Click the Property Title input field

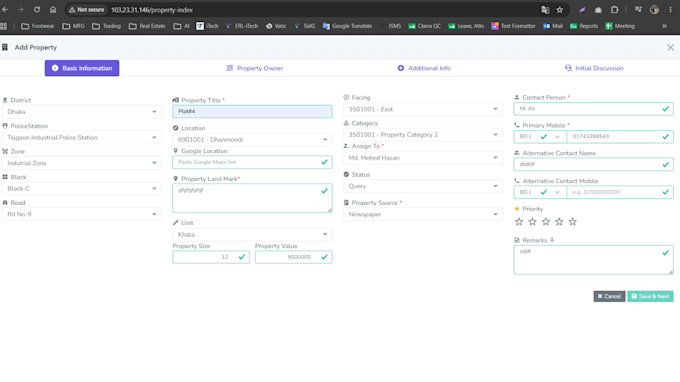tap(252, 111)
